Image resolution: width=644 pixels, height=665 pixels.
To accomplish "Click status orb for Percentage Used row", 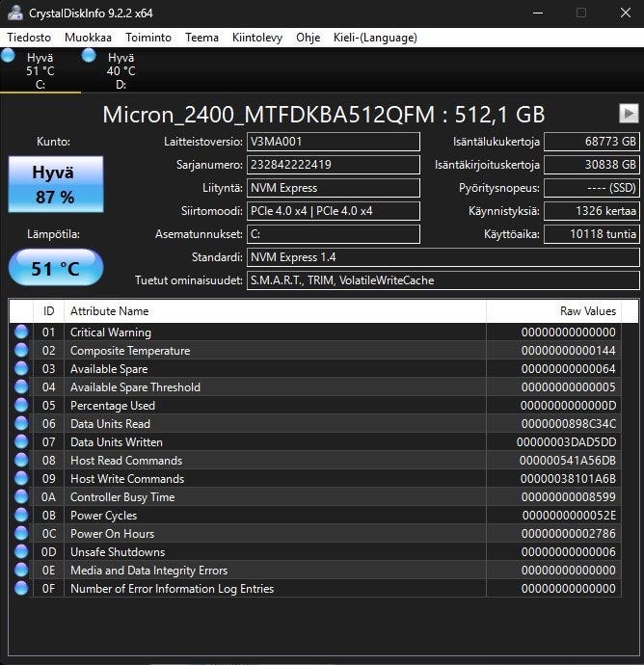I will pyautogui.click(x=21, y=405).
